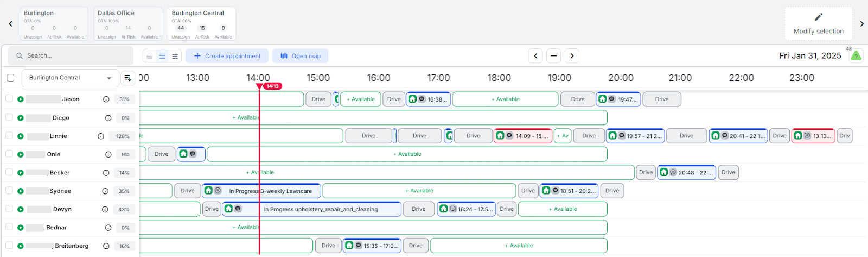868x257 pixels.
Task: Click Open map button
Action: coord(300,56)
